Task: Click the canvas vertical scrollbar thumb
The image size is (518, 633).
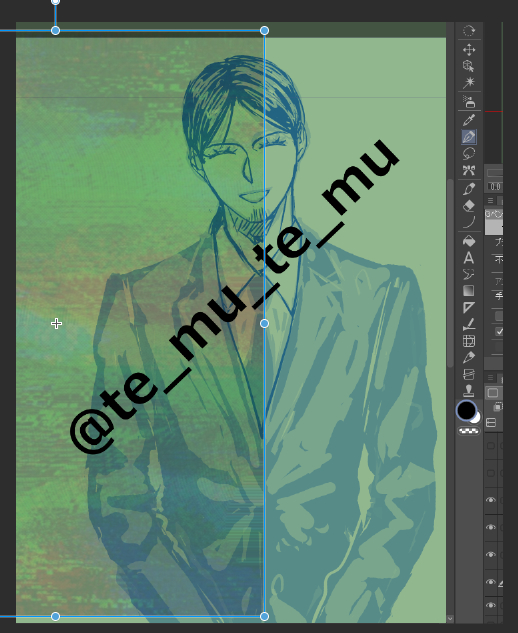Action: pos(450,273)
